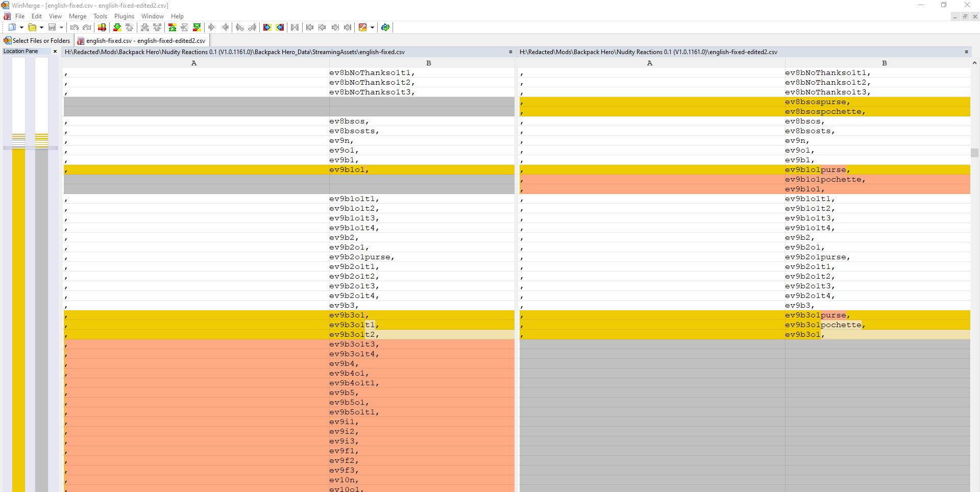This screenshot has height=492, width=980.
Task: Go to previous conflict icon
Action: [x=157, y=27]
